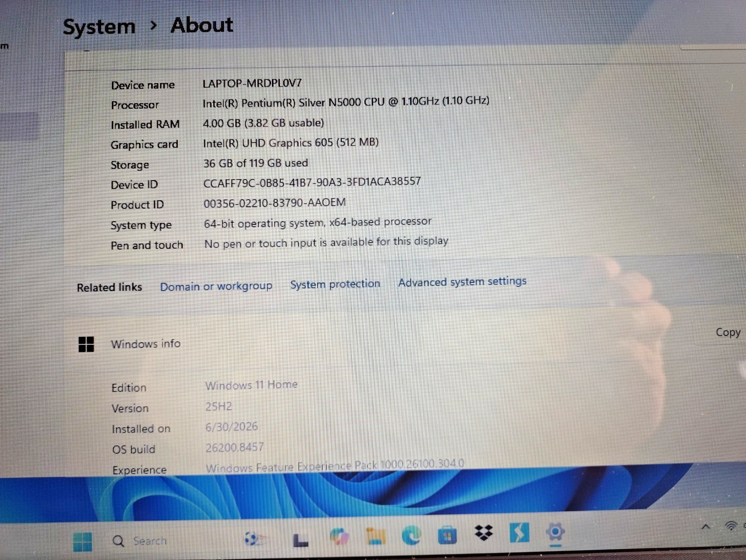Navigate back to System in breadcrumb

pyautogui.click(x=99, y=27)
